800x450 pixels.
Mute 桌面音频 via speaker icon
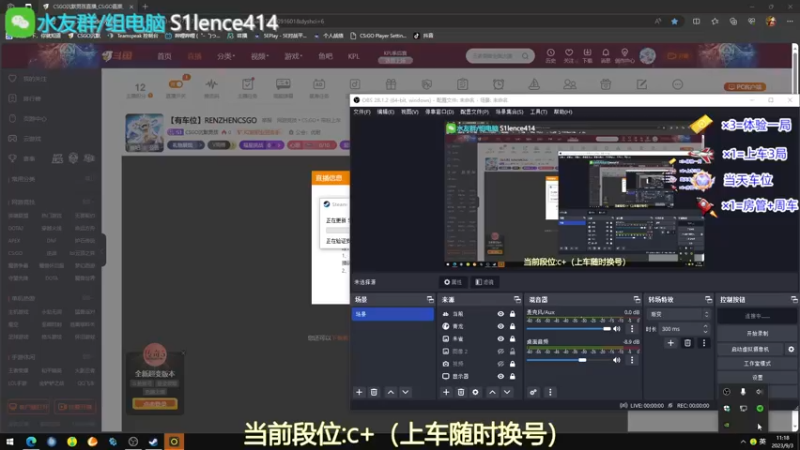(617, 360)
